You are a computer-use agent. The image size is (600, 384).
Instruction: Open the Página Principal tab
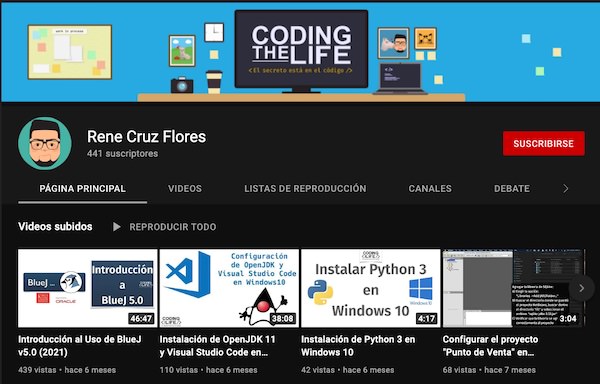tap(82, 189)
